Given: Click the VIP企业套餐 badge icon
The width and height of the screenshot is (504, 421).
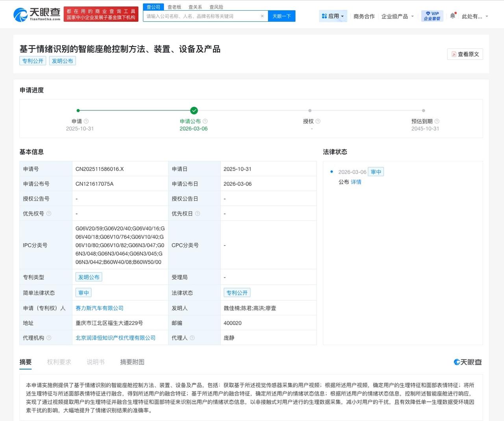Looking at the screenshot, I should (x=432, y=16).
